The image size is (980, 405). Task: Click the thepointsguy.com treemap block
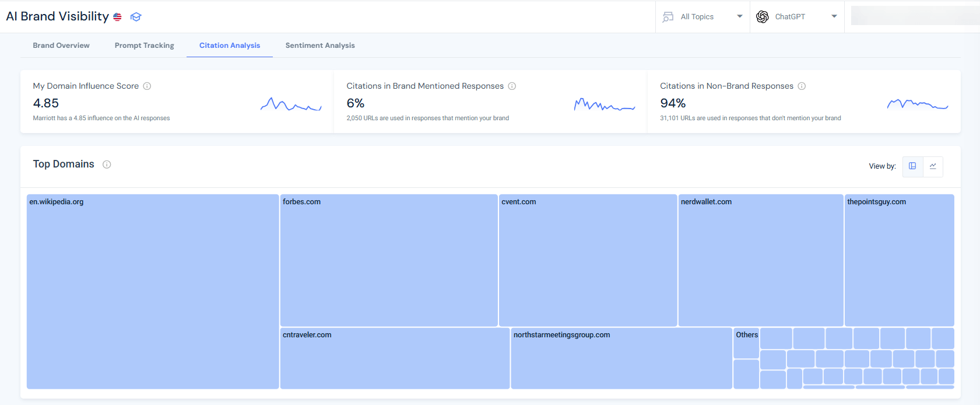900,260
